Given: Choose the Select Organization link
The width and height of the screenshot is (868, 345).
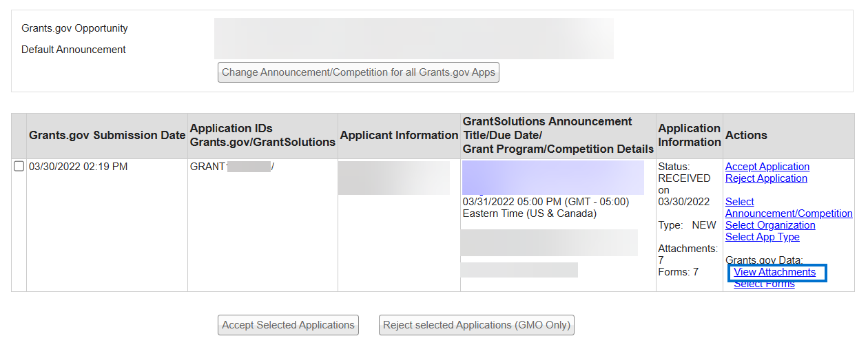Looking at the screenshot, I should point(769,225).
